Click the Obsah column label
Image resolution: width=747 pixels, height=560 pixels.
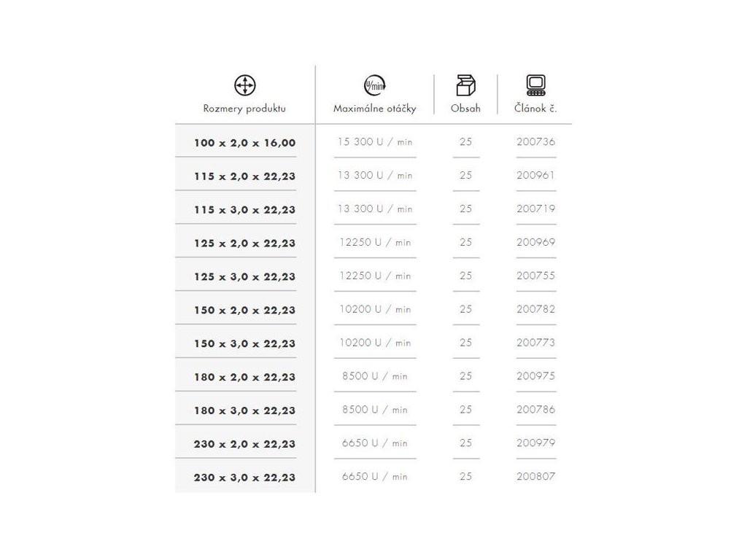[465, 109]
